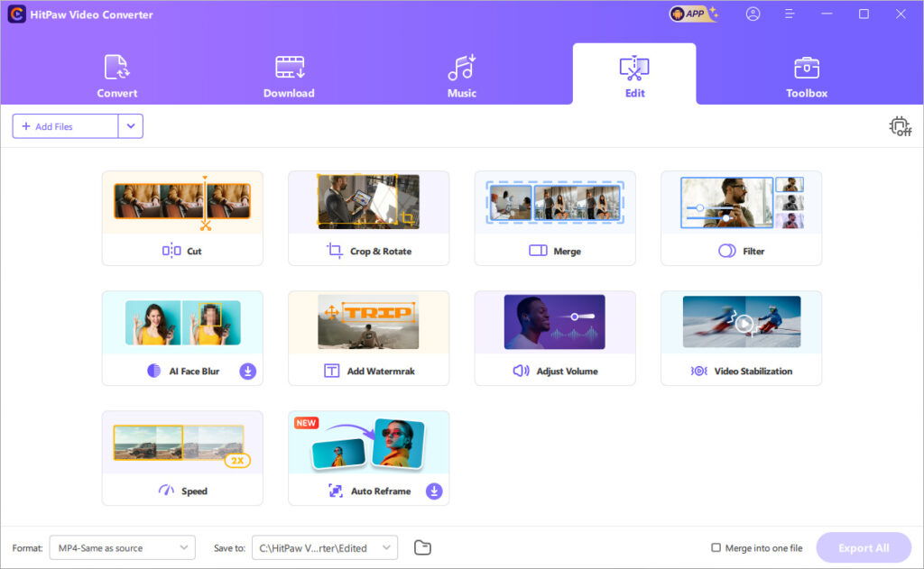Click the Cut tool icon
924x569 pixels.
click(171, 251)
